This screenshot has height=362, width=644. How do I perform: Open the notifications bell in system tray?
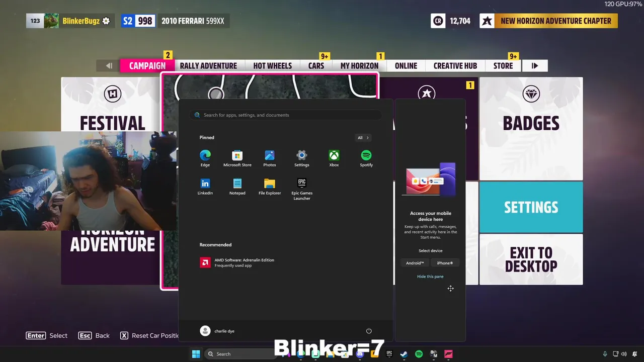coord(635,354)
